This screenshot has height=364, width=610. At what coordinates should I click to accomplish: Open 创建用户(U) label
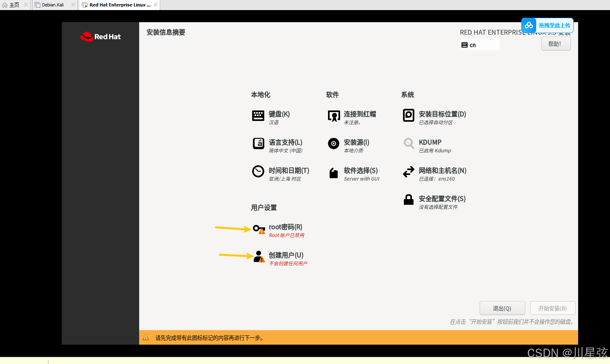pos(286,255)
